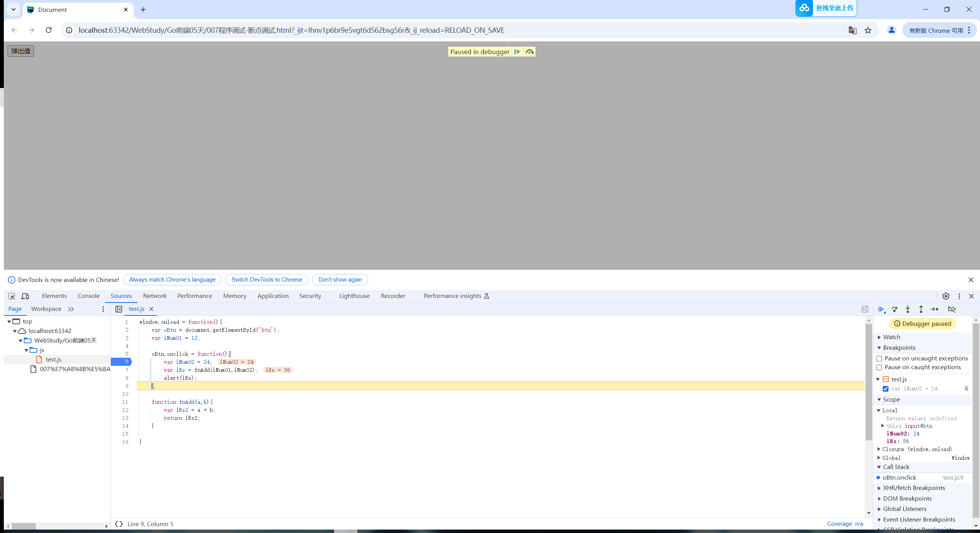
Task: Open DevTools settings gear
Action: 946,296
